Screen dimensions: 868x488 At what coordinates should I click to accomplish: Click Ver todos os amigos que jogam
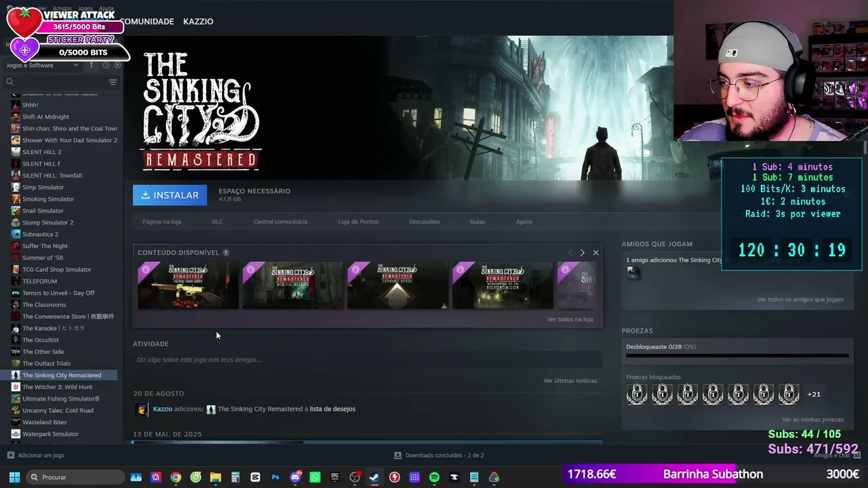[x=800, y=300]
